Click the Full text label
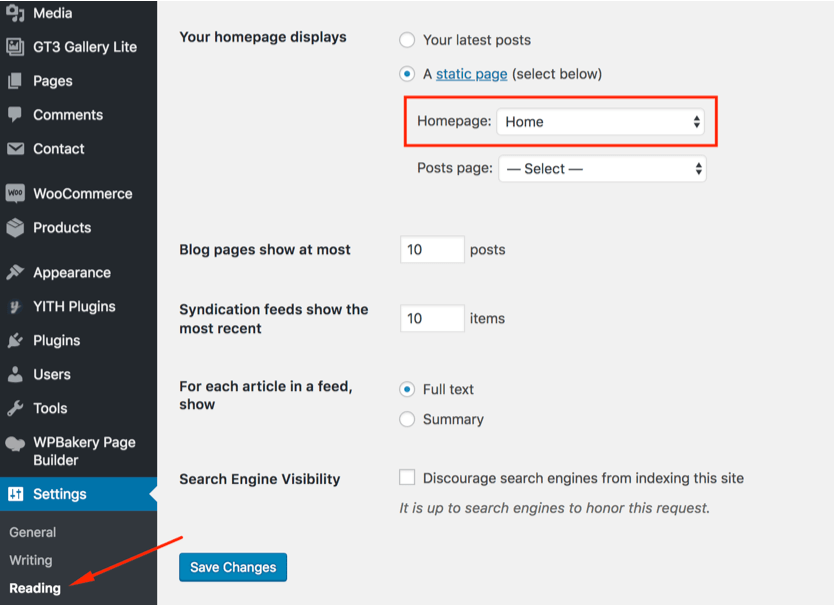 (x=448, y=389)
